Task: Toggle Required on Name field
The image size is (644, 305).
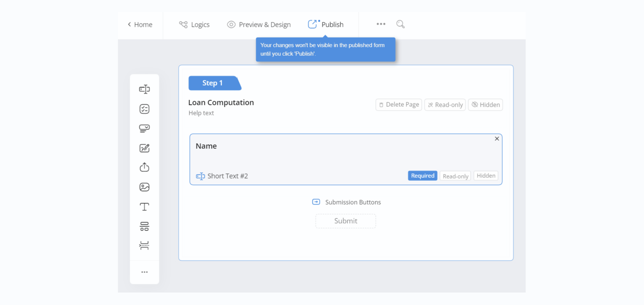Action: click(422, 176)
